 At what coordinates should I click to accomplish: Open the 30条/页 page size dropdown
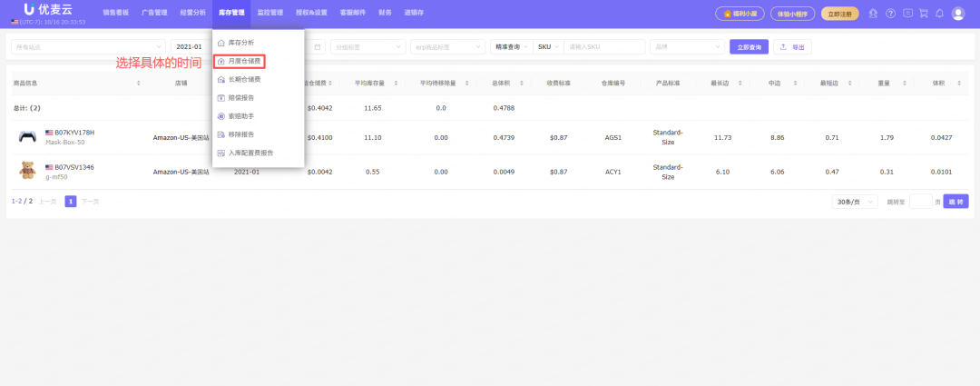(855, 202)
